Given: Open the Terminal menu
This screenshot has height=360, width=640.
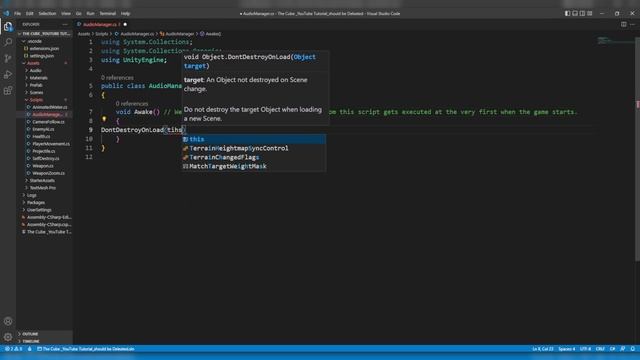Looking at the screenshot, I should pyautogui.click(x=108, y=13).
